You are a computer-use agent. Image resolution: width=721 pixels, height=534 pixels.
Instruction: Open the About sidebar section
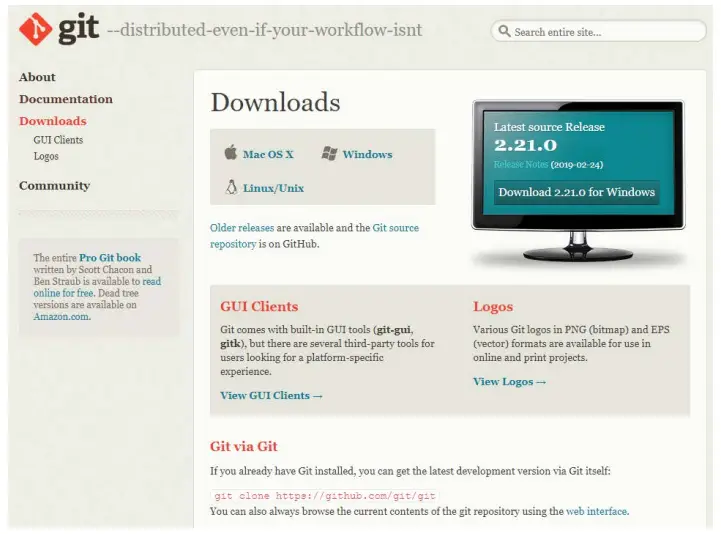coord(37,77)
